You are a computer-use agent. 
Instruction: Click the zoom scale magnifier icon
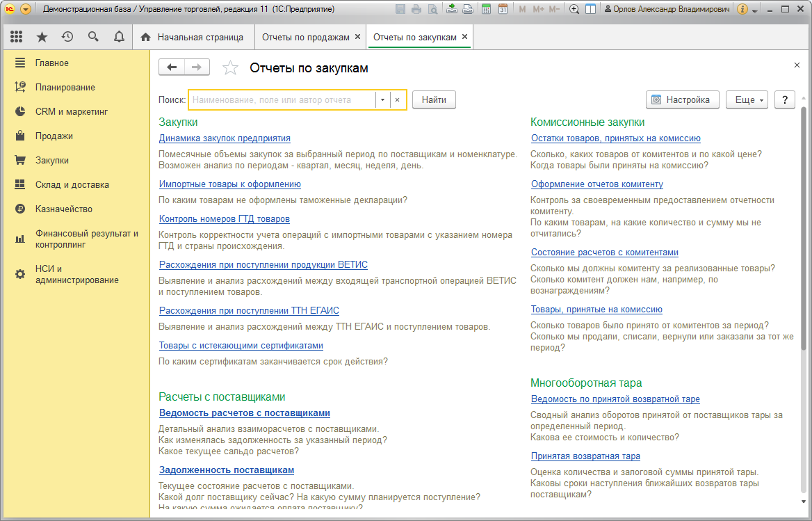(x=574, y=9)
